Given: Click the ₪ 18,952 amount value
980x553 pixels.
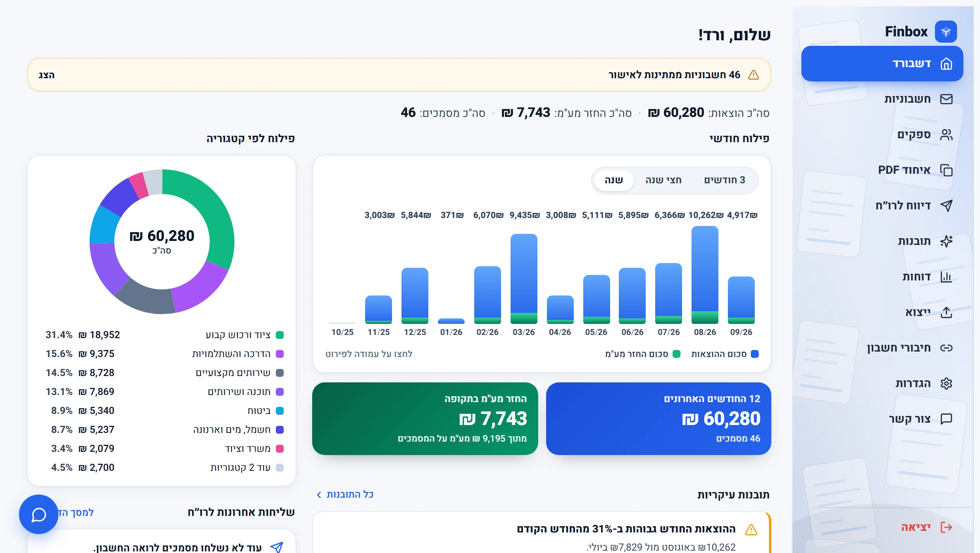Looking at the screenshot, I should point(99,335).
